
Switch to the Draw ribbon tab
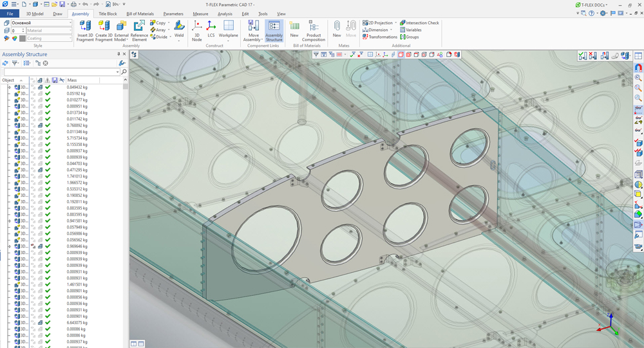coord(57,14)
